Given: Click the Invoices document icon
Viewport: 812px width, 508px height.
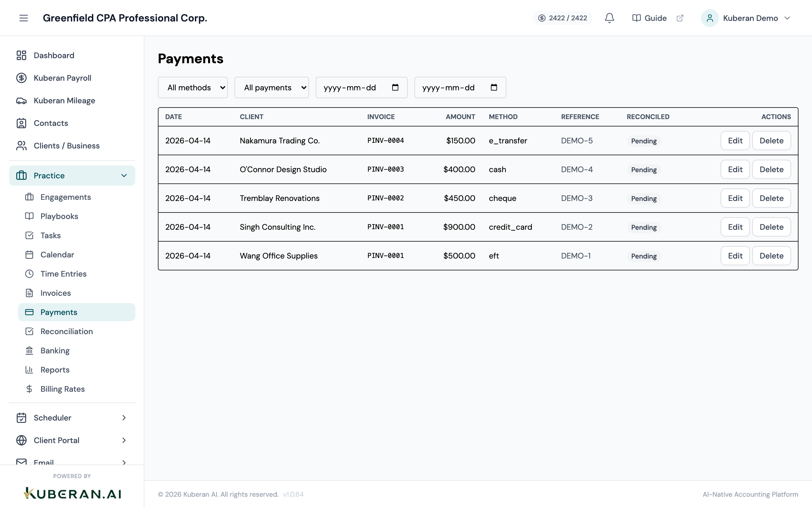Looking at the screenshot, I should tap(29, 293).
